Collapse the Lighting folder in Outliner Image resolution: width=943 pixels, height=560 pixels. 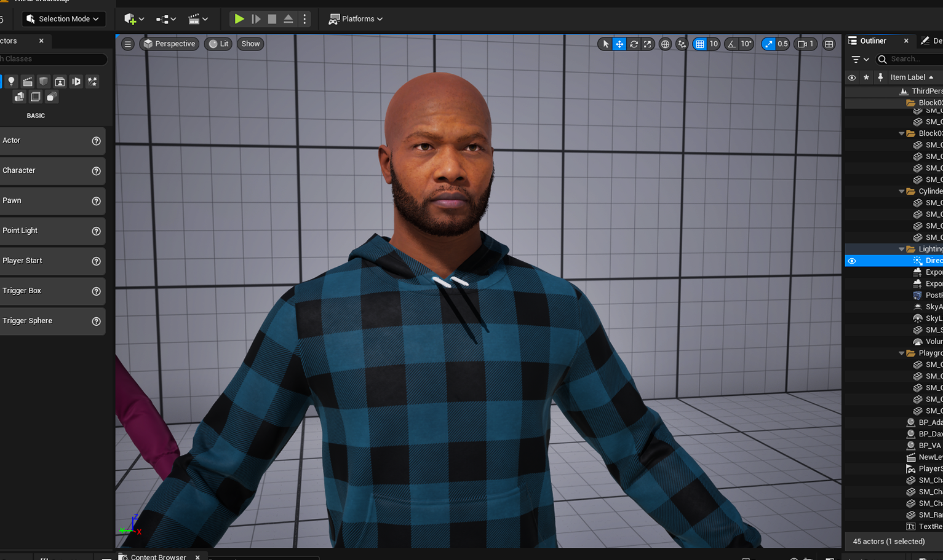pyautogui.click(x=902, y=249)
